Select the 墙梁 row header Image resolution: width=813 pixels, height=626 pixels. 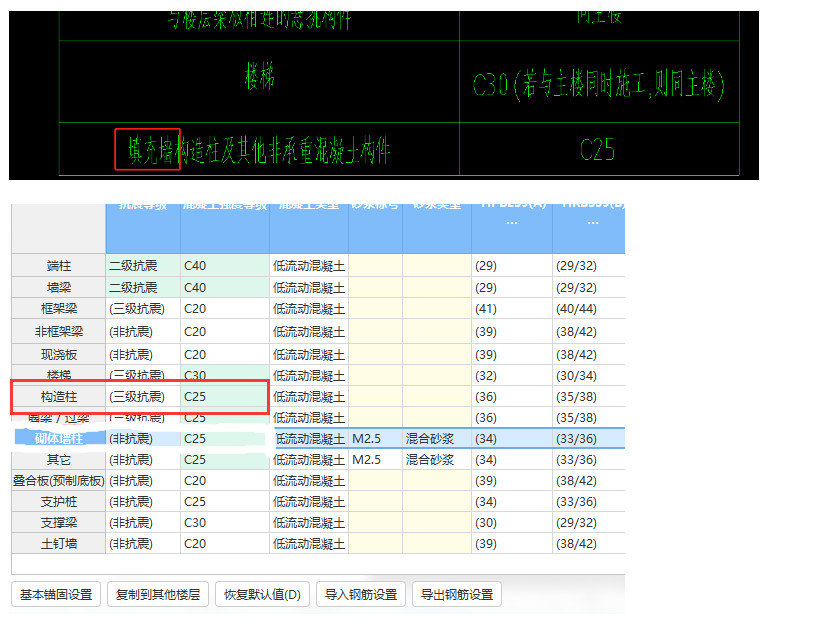[59, 287]
